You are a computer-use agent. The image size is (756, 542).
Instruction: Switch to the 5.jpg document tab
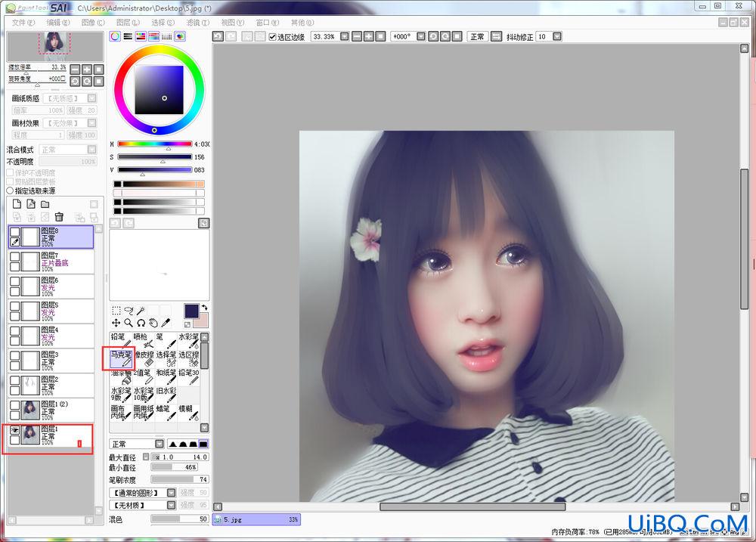pos(256,519)
